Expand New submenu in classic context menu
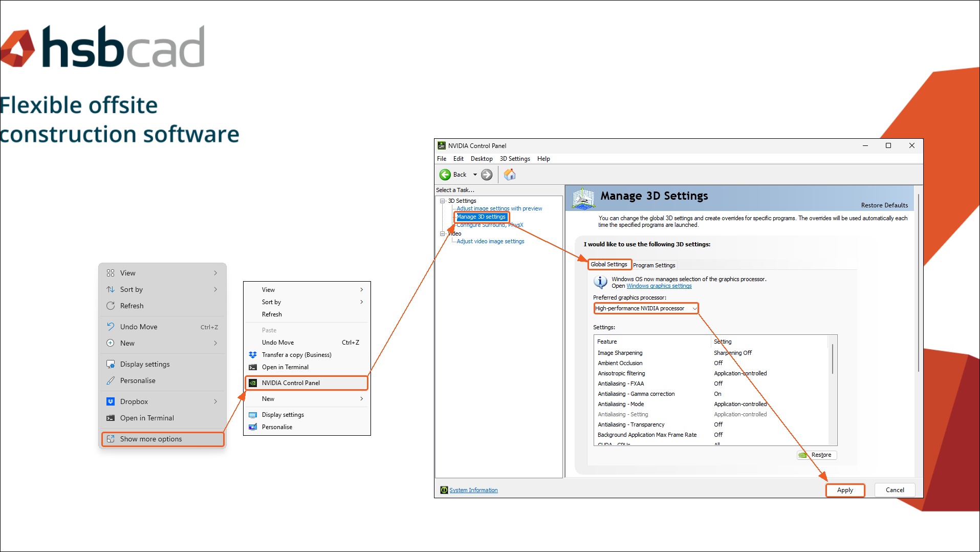 click(361, 399)
